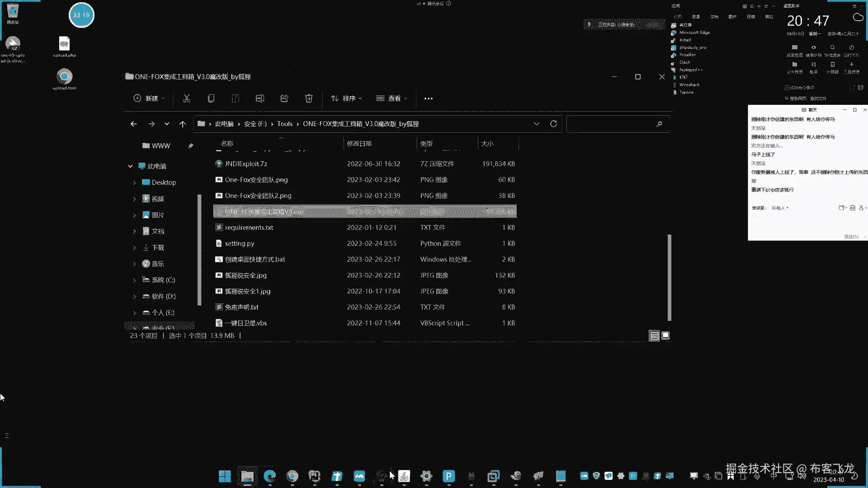
Task: Expand the Desktop tree node
Action: tap(134, 183)
